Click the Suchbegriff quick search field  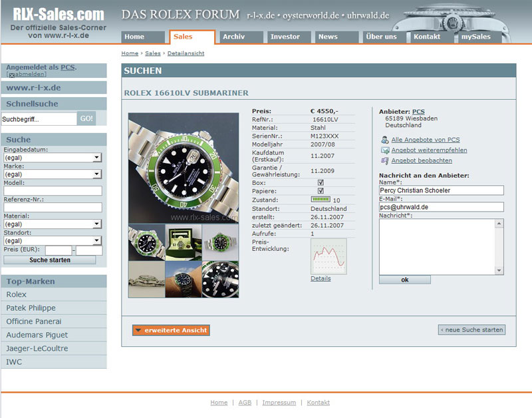pyautogui.click(x=39, y=119)
